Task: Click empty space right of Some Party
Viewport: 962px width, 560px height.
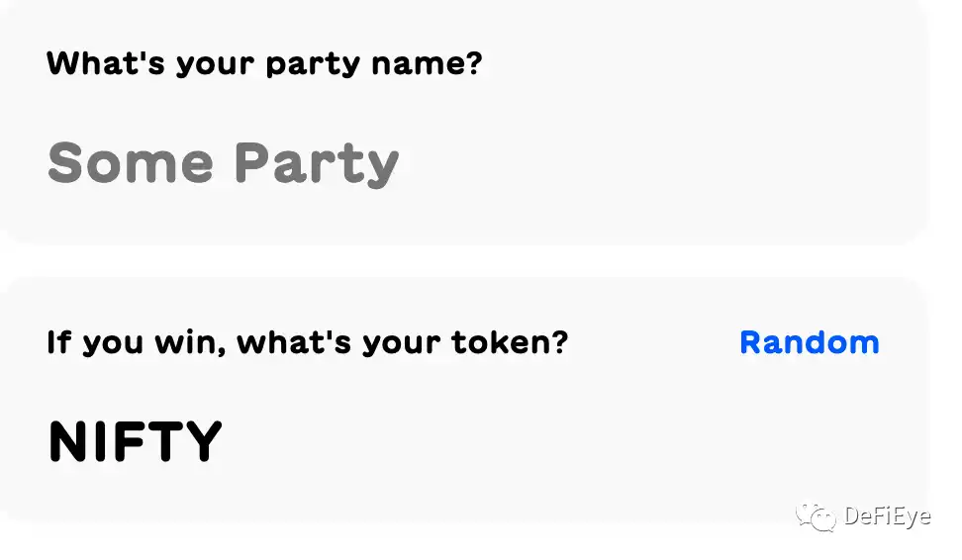Action: (x=643, y=163)
